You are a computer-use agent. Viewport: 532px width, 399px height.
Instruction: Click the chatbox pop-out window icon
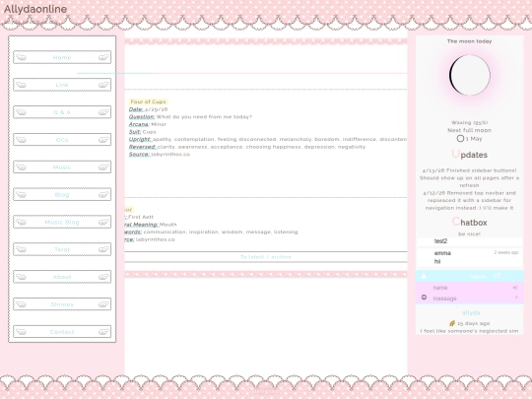pos(498,276)
